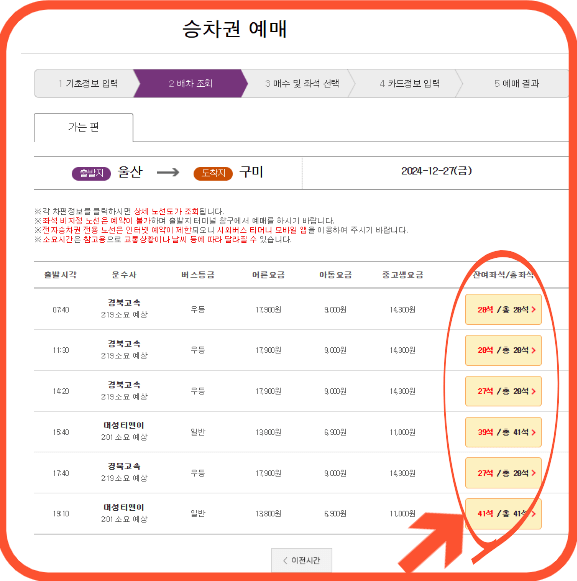Click the 15:40 departure time
The image size is (577, 581).
61,432
